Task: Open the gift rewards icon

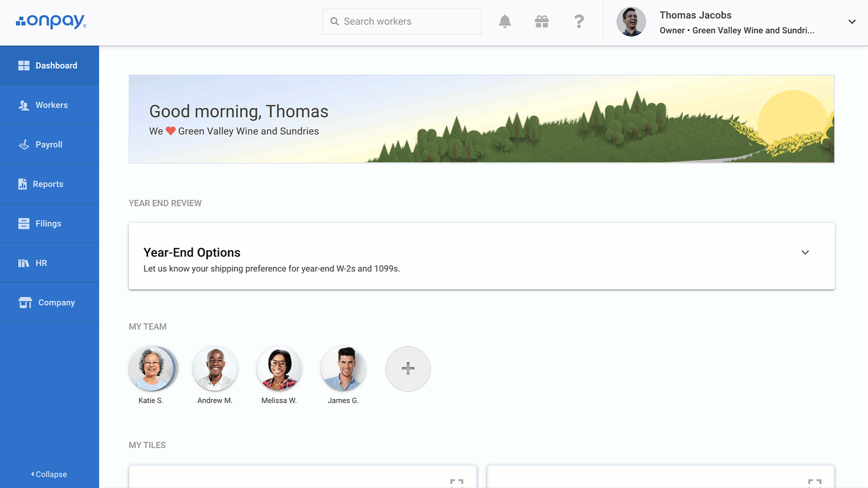Action: coord(542,22)
